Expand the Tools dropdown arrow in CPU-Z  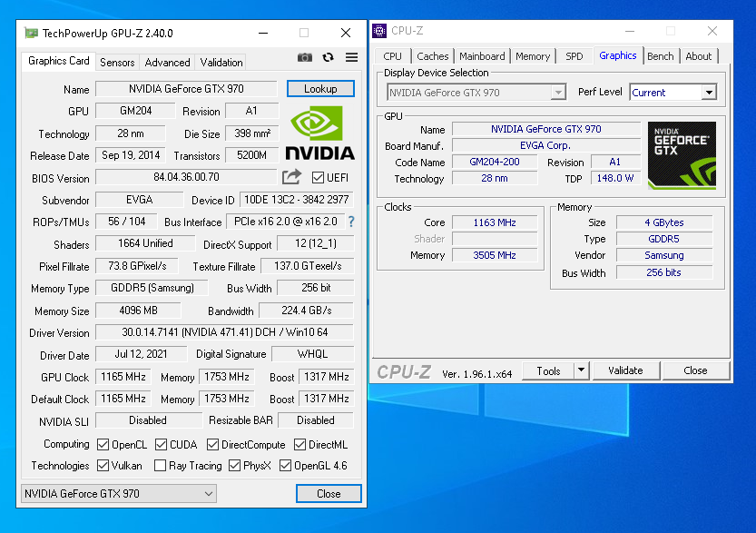click(x=582, y=370)
